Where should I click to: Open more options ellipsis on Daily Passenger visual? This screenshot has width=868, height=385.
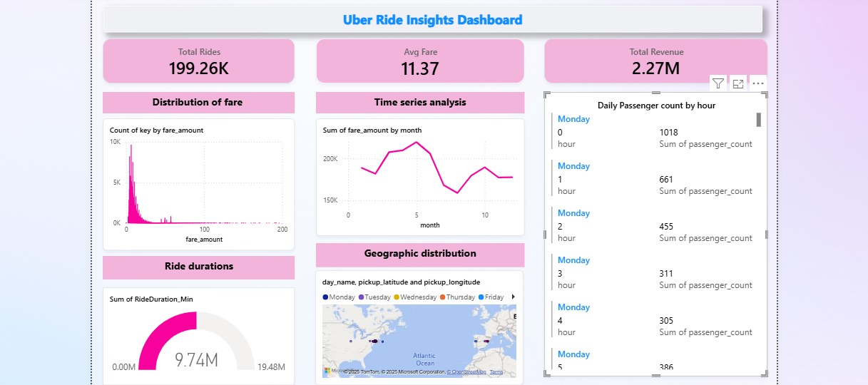(758, 83)
